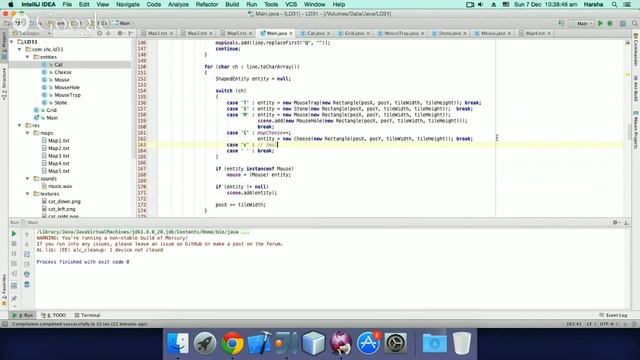Select Map3.txt in maps folder
Screen dimensions: 640x360
pos(58,156)
